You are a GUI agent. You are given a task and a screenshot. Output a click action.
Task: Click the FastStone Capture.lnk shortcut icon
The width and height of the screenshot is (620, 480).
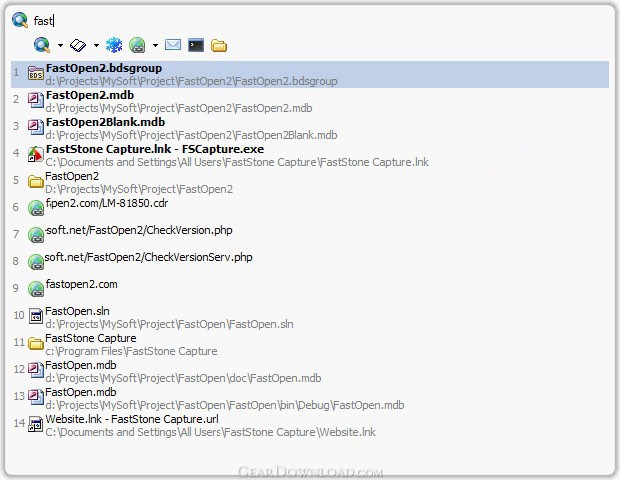click(36, 154)
